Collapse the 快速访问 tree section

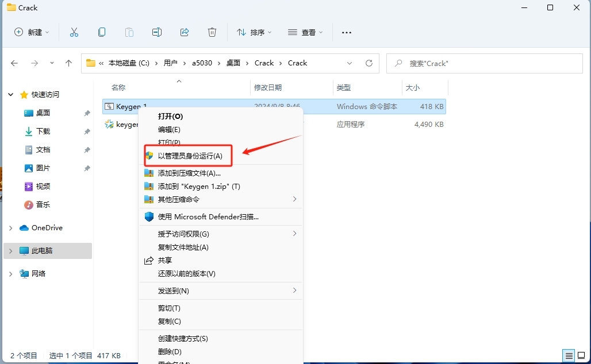[x=10, y=95]
